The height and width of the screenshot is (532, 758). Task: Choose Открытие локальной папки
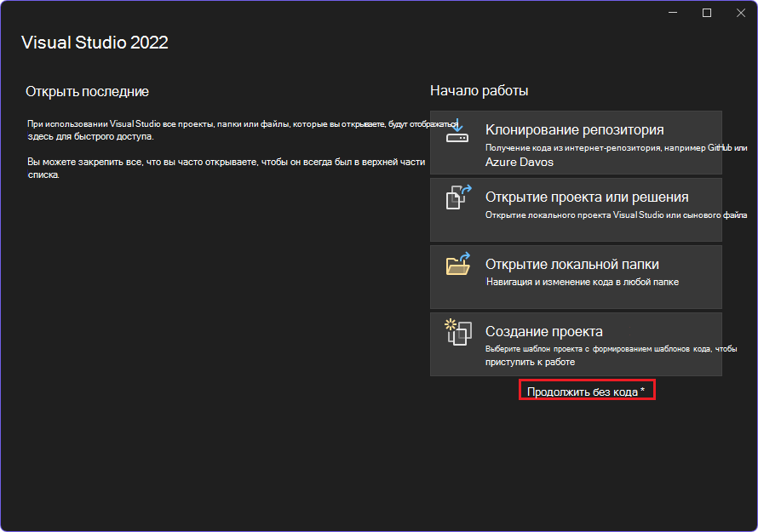point(576,277)
